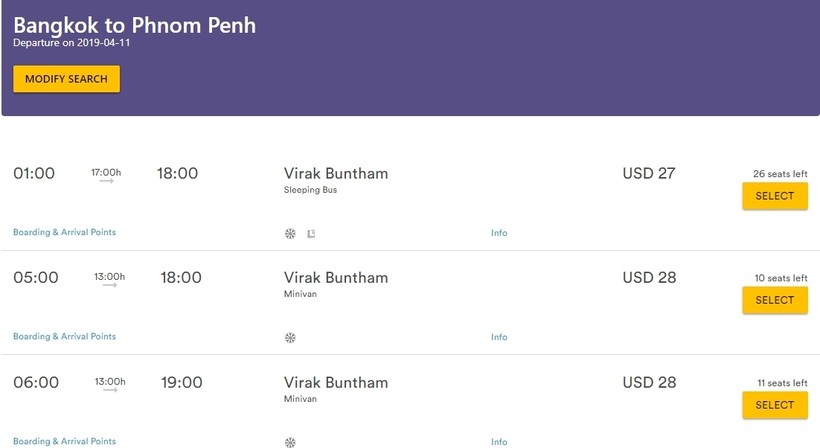Click air-conditioning icon on 06:00 Minivan row

pos(290,442)
